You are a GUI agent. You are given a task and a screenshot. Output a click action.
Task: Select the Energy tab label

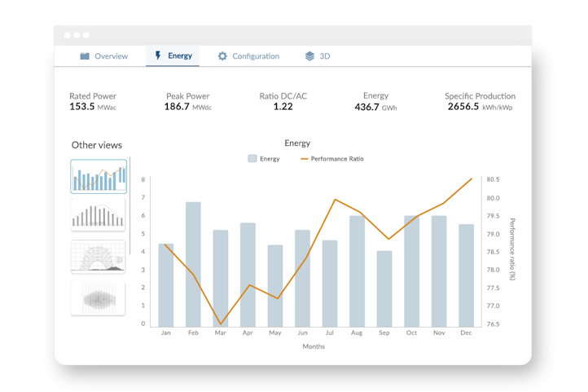[180, 55]
